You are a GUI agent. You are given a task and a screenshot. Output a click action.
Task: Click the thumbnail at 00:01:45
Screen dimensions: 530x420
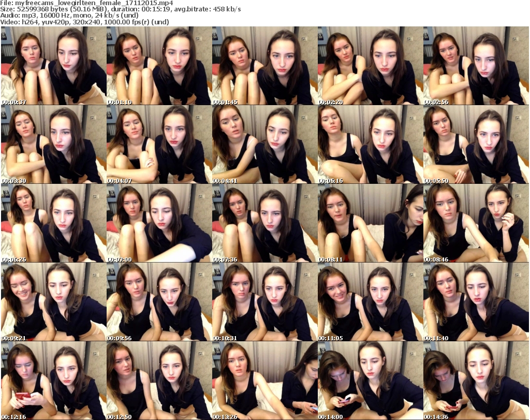(x=264, y=66)
